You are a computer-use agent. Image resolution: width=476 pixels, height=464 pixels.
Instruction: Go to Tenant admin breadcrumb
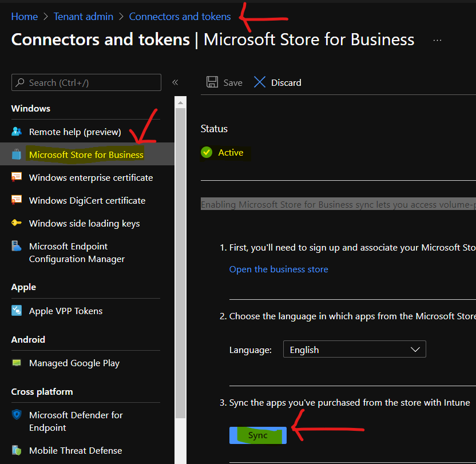[84, 17]
